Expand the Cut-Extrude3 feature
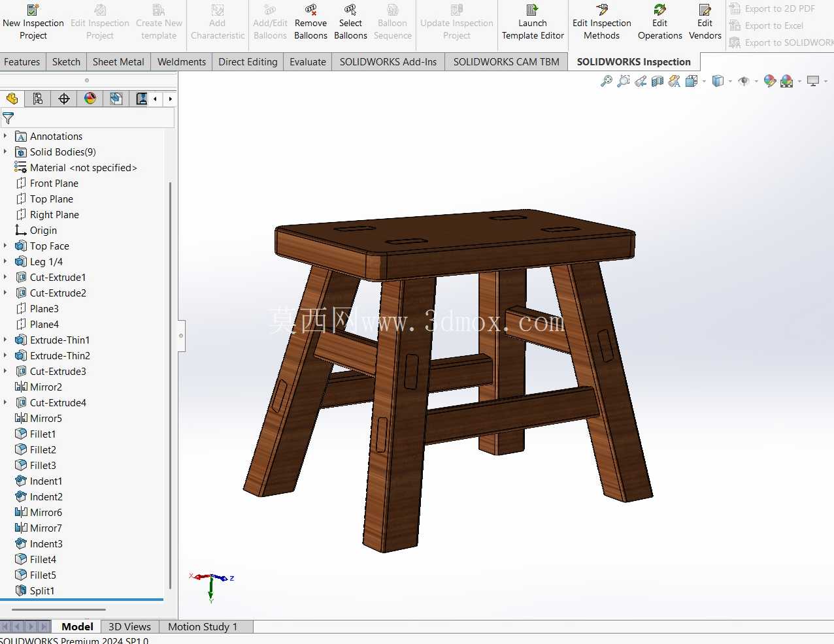The image size is (834, 644). 5,371
